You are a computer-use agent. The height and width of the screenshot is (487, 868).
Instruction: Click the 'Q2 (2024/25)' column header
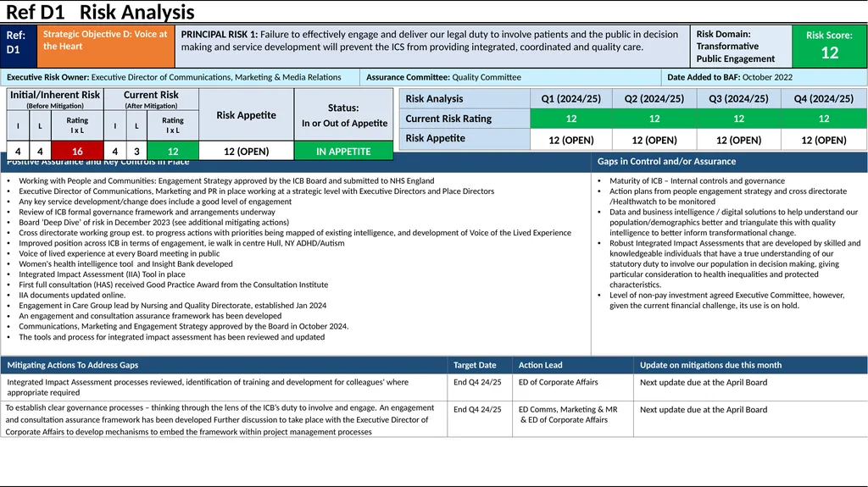(654, 98)
